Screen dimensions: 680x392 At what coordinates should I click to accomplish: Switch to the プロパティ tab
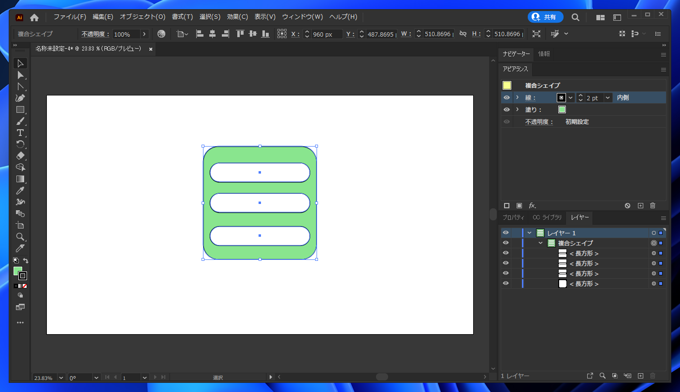click(514, 218)
